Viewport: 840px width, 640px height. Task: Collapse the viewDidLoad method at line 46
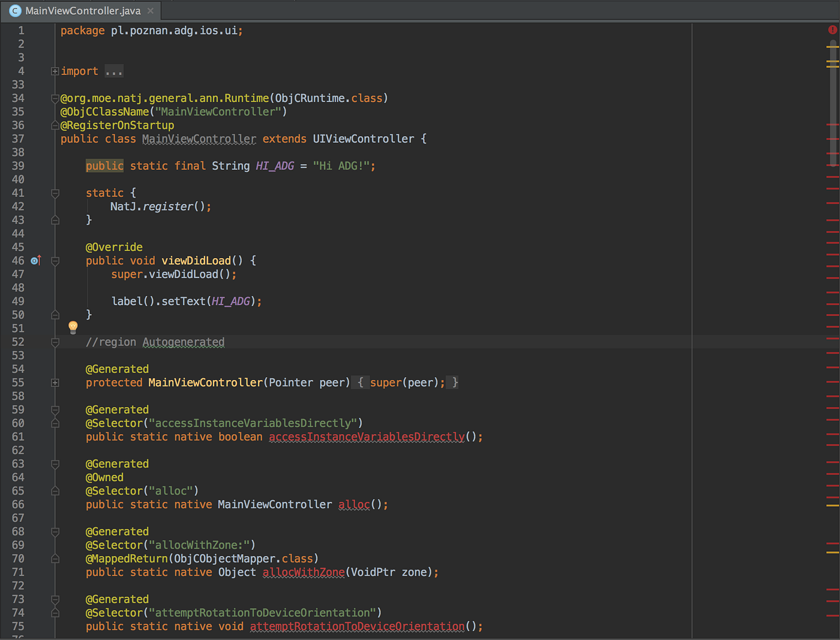click(55, 261)
